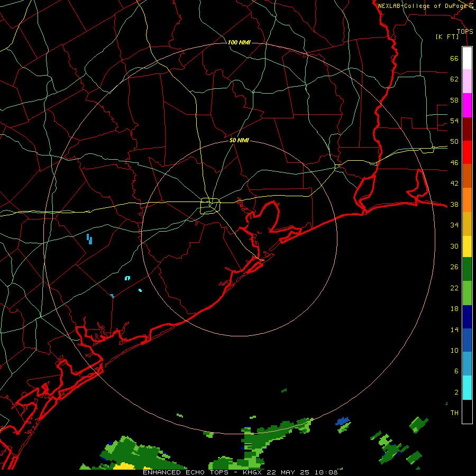
Task: Click the [K FT] units label
Action: pyautogui.click(x=447, y=36)
